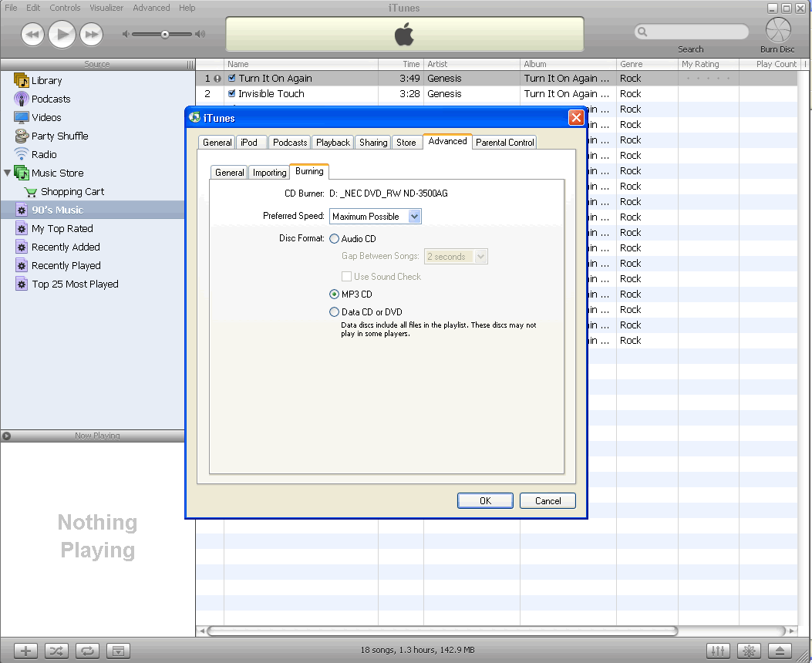Toggle shuffle mode button
812x663 pixels.
pos(56,651)
